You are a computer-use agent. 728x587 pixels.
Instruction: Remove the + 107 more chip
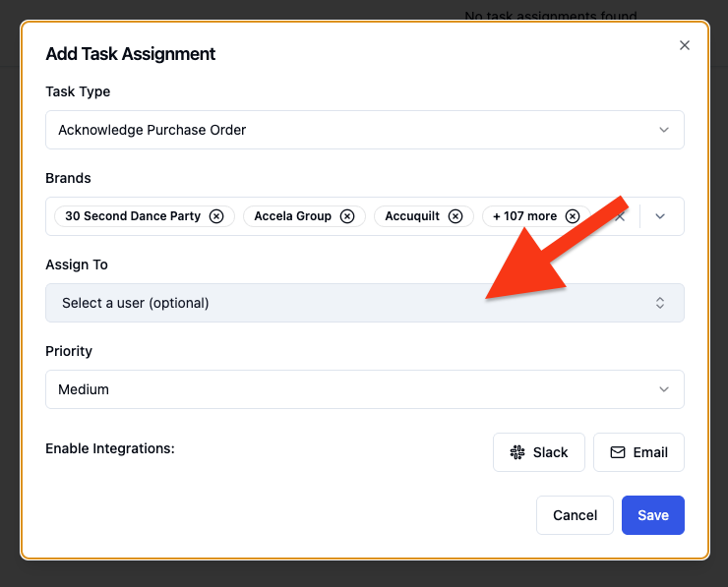(x=573, y=216)
